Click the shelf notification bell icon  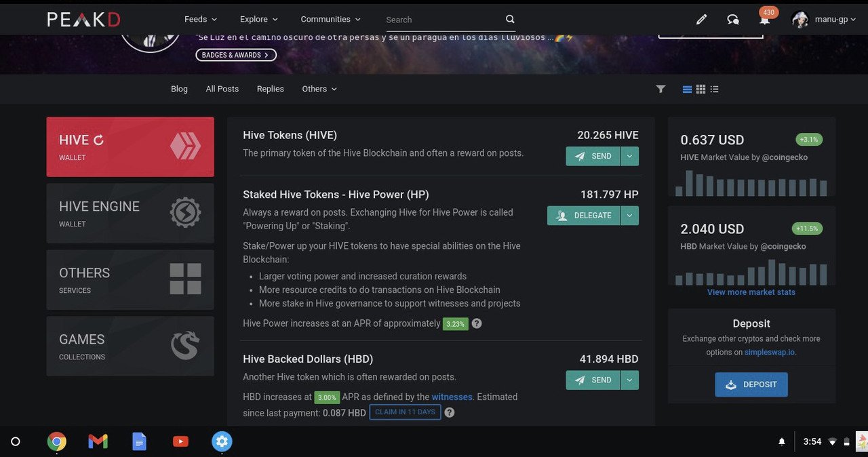click(x=781, y=441)
